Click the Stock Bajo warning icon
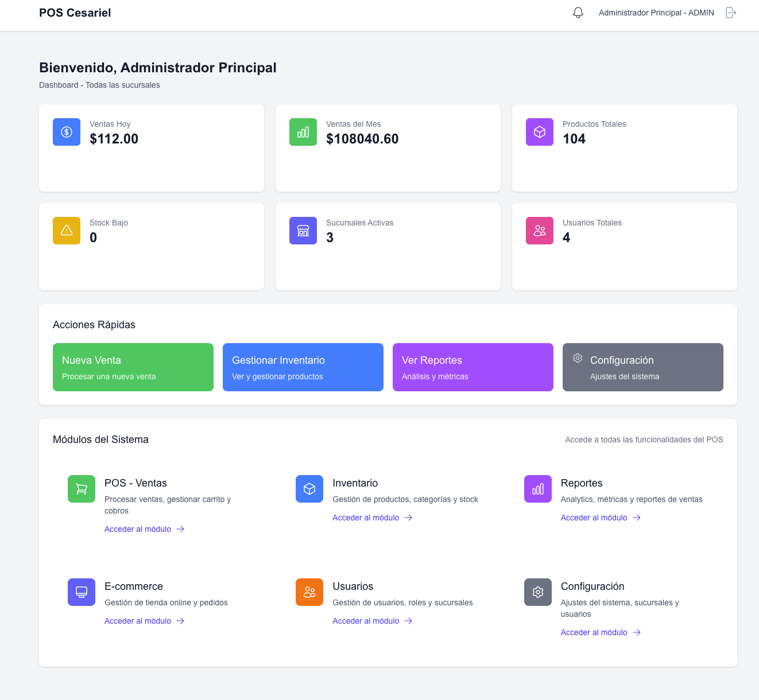 click(x=66, y=230)
